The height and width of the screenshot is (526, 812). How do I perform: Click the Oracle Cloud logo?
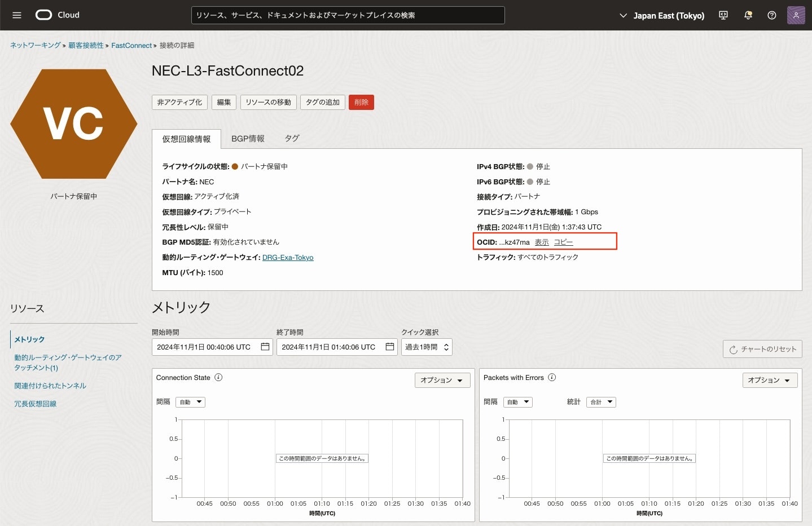[58, 15]
